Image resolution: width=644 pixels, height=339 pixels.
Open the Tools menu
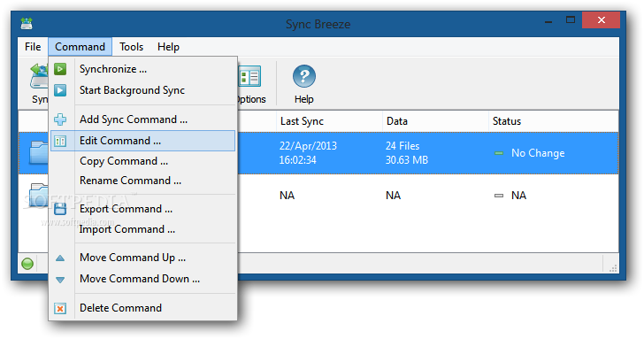click(x=131, y=47)
